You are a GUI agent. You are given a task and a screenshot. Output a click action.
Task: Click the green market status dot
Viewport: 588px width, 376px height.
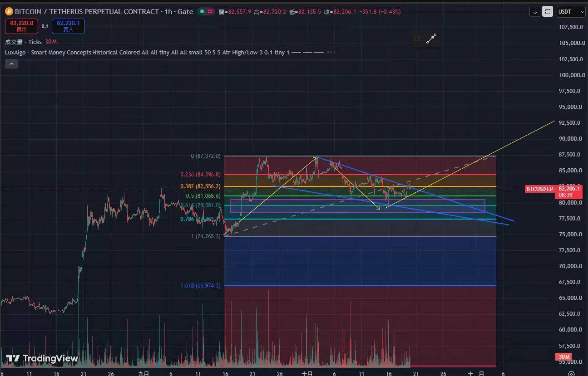coord(201,12)
